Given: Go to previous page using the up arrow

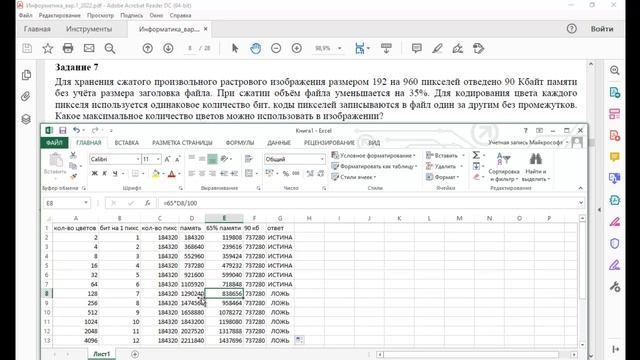Looking at the screenshot, I should (147, 48).
